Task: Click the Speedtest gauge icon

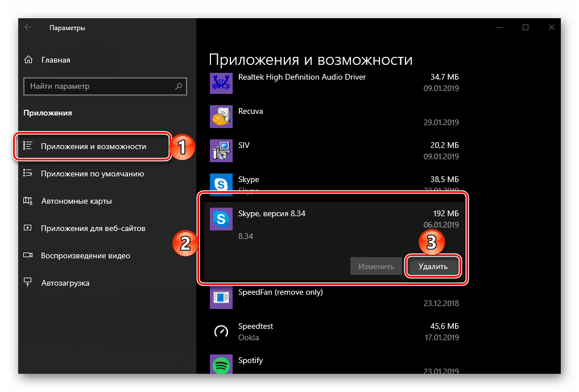Action: (x=221, y=331)
